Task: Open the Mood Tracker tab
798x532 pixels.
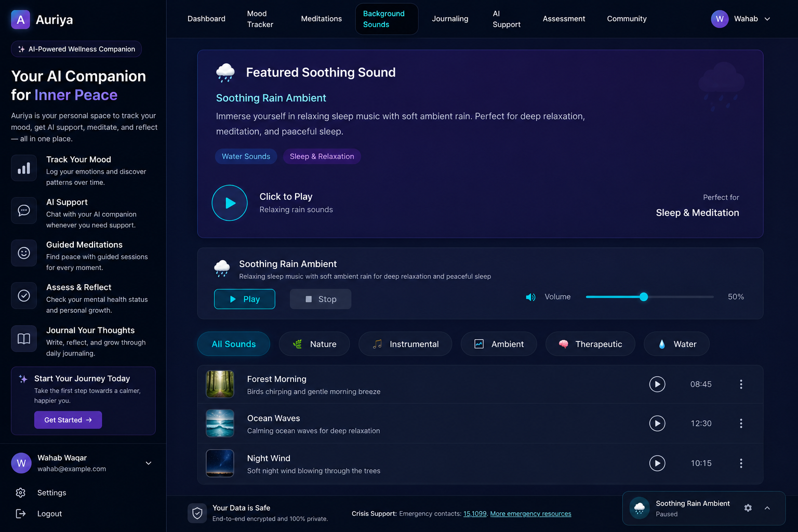Action: pos(260,19)
